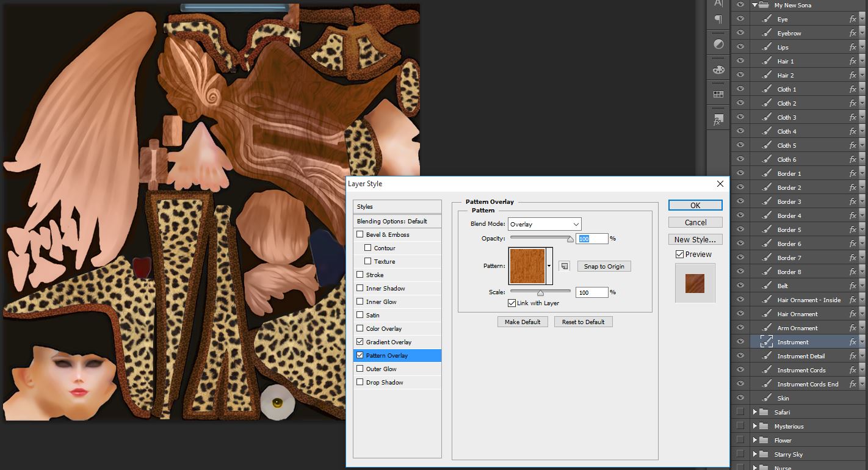The width and height of the screenshot is (868, 470).
Task: Open the Paragraph panel icon
Action: click(718, 20)
